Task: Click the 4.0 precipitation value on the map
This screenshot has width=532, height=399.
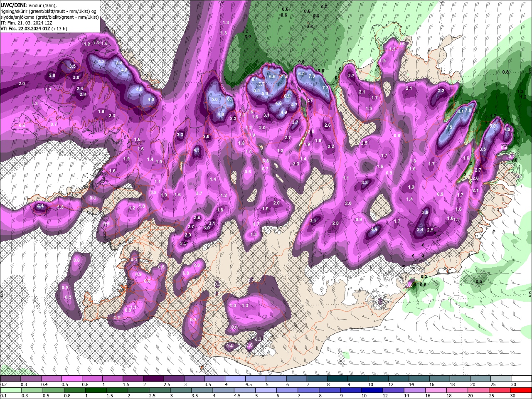Action: click(x=151, y=100)
